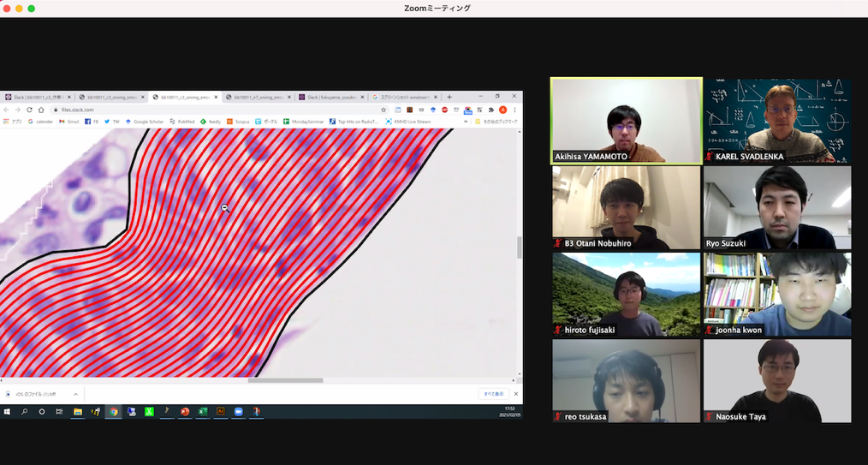The width and height of the screenshot is (868, 465).
Task: Switch to the bb10011_e7_onimg tab
Action: [x=258, y=97]
